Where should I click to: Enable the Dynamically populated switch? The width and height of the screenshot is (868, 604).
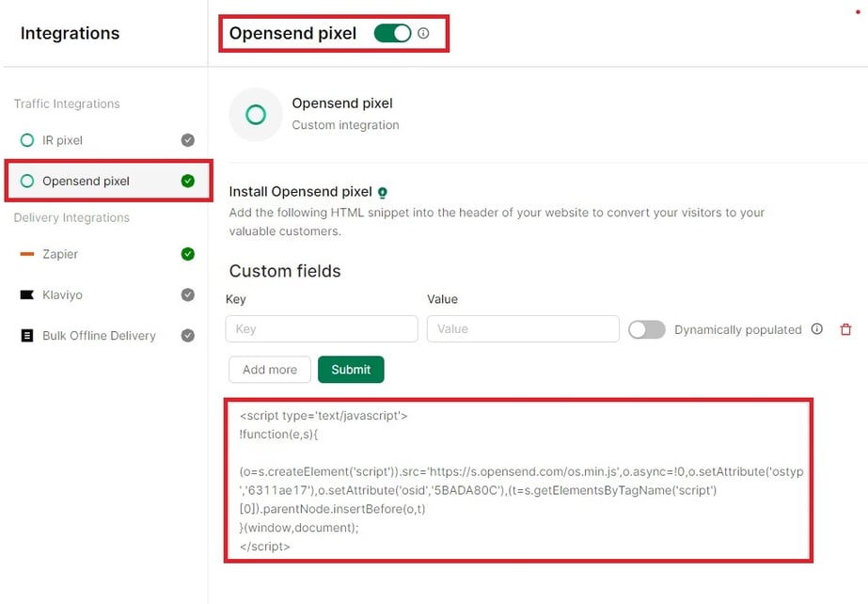[x=647, y=329]
